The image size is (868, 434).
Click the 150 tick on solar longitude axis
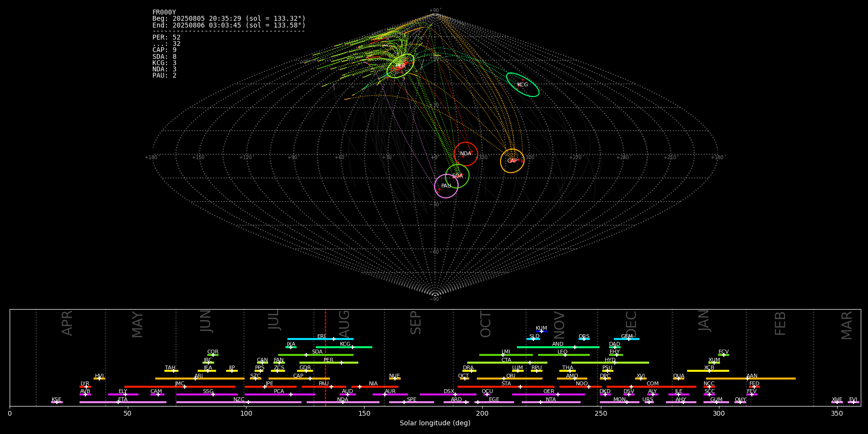tap(364, 413)
